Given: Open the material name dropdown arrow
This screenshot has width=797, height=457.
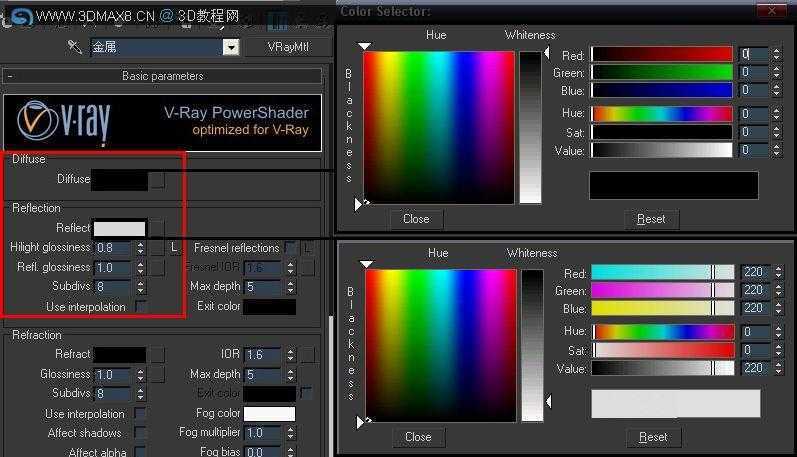Looking at the screenshot, I should pyautogui.click(x=231, y=47).
